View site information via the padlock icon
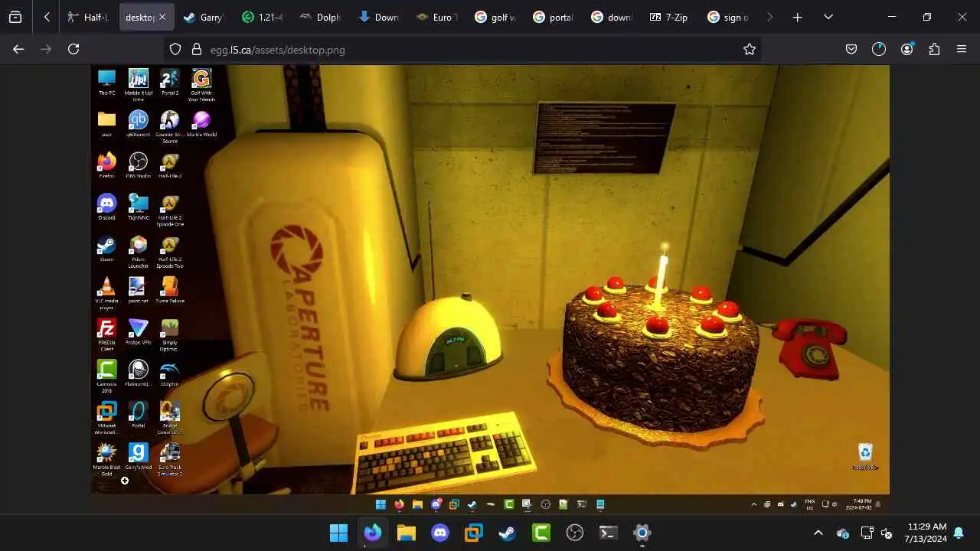The width and height of the screenshot is (980, 551). pyautogui.click(x=196, y=49)
